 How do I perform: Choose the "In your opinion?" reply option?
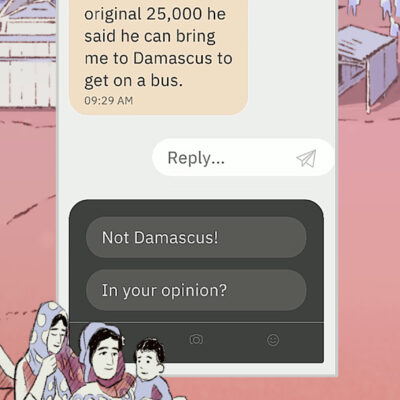(196, 290)
